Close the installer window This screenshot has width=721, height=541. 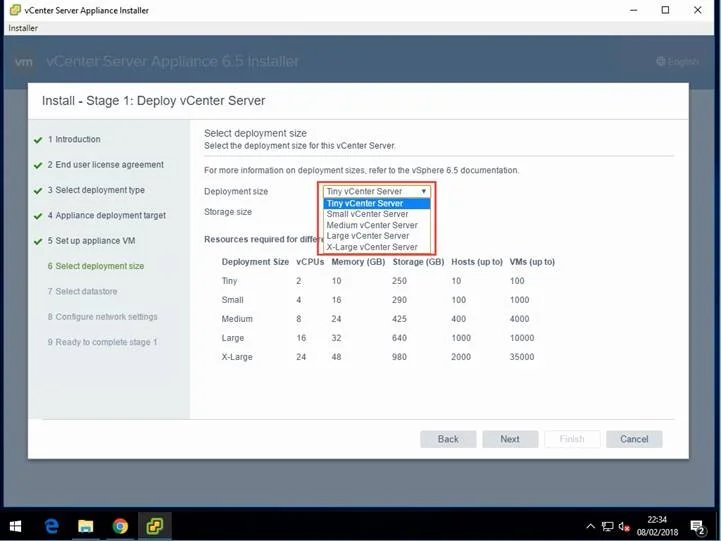[x=698, y=10]
